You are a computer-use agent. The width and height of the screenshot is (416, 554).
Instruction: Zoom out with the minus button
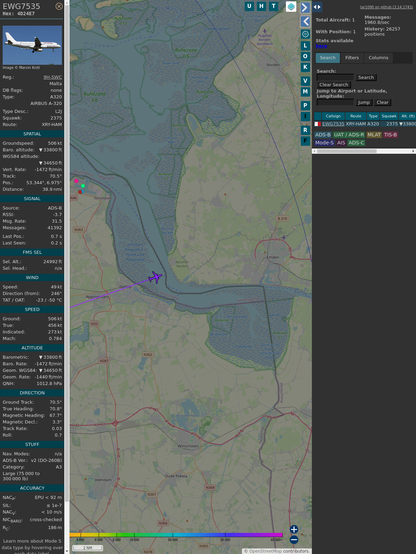click(x=294, y=540)
